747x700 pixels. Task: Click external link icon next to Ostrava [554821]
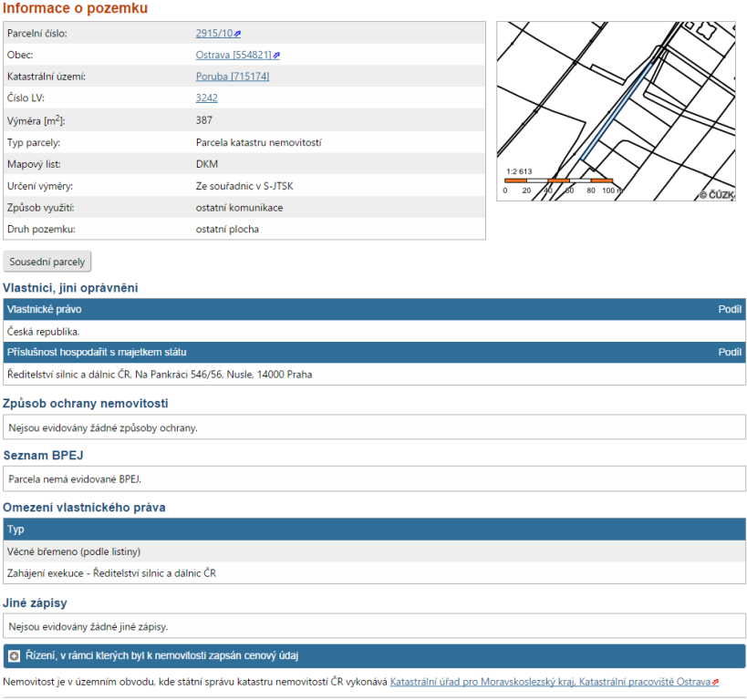(x=276, y=56)
